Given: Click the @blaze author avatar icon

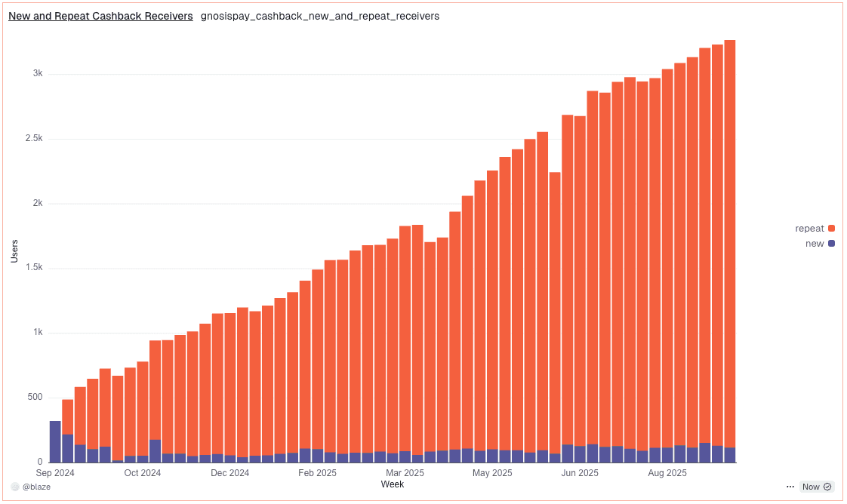Looking at the screenshot, I should click(15, 487).
